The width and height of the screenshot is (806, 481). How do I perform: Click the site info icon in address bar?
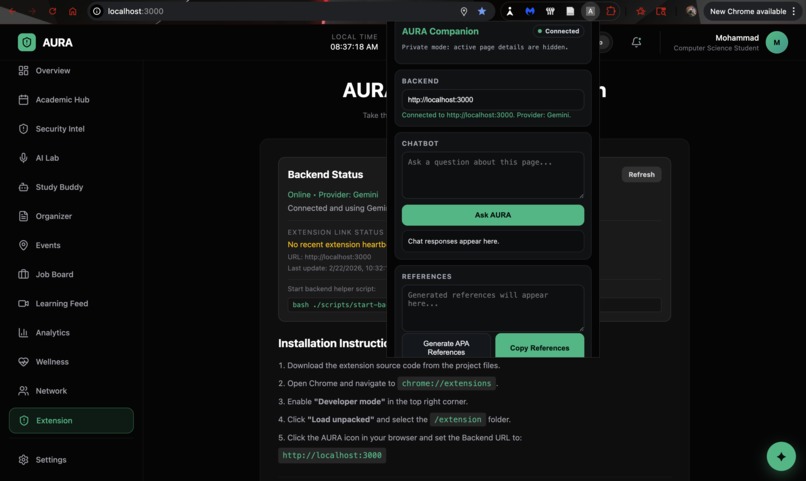tap(97, 11)
